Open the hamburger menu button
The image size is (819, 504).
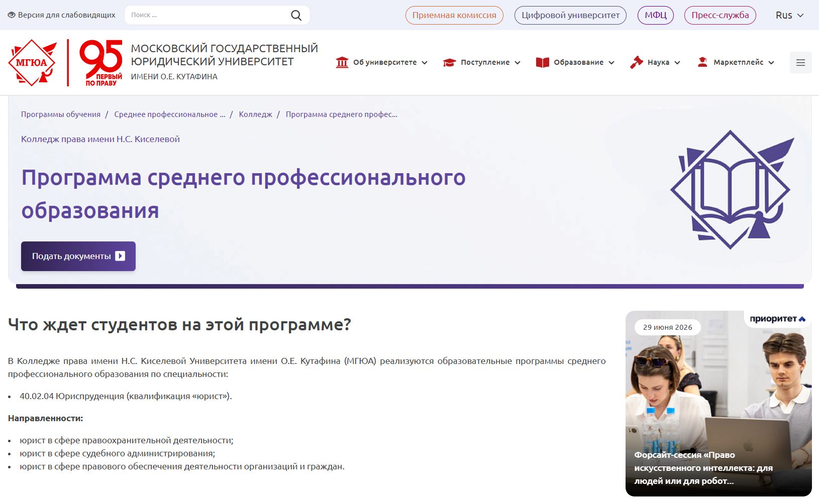click(x=800, y=63)
